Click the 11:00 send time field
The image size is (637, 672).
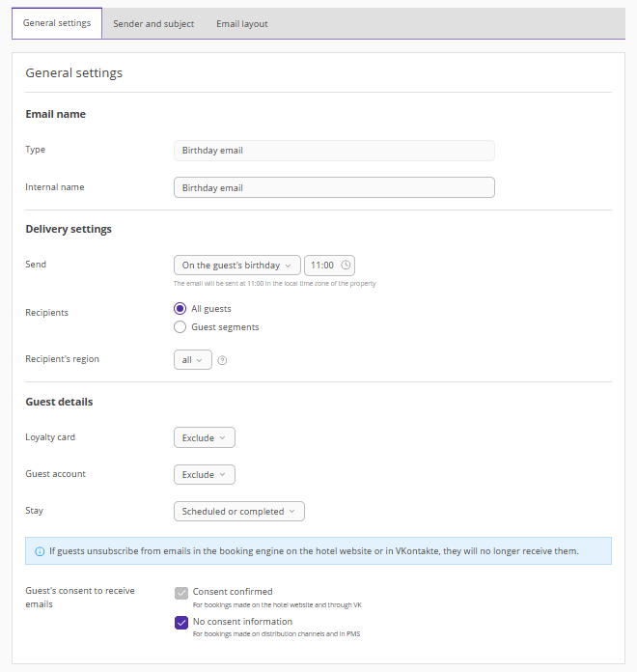322,266
